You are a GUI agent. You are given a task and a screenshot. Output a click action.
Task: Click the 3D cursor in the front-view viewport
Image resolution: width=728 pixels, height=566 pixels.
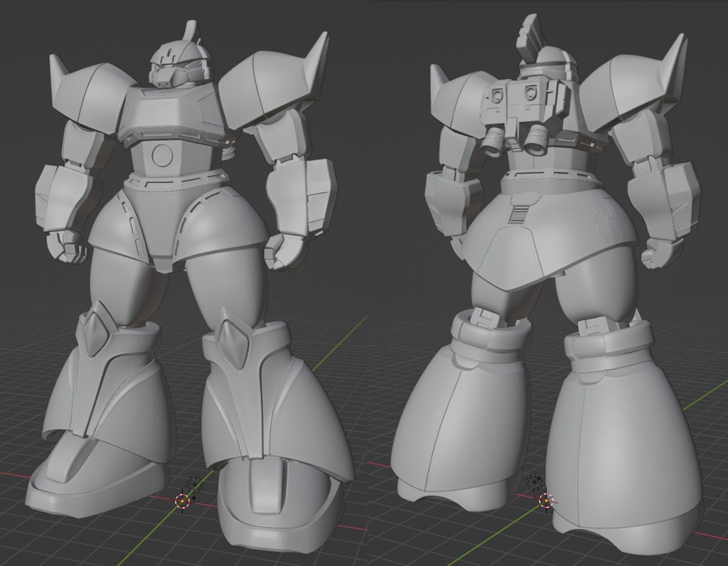point(183,501)
